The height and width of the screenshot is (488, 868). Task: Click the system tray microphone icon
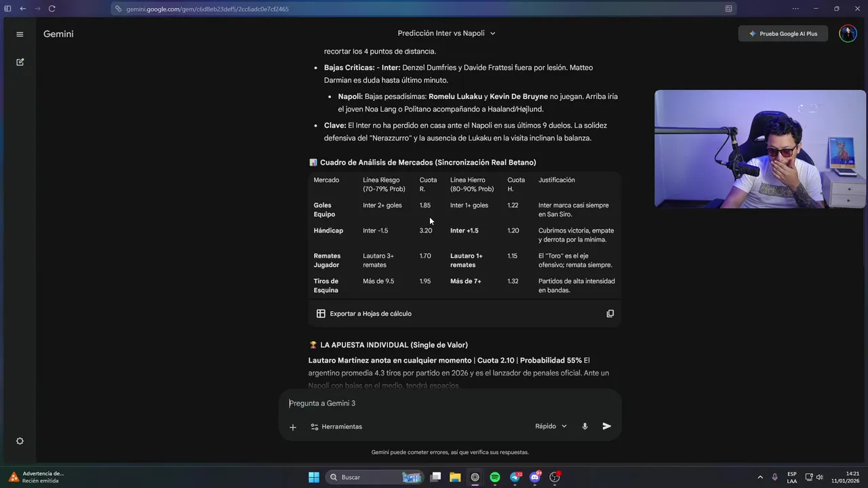(x=774, y=477)
